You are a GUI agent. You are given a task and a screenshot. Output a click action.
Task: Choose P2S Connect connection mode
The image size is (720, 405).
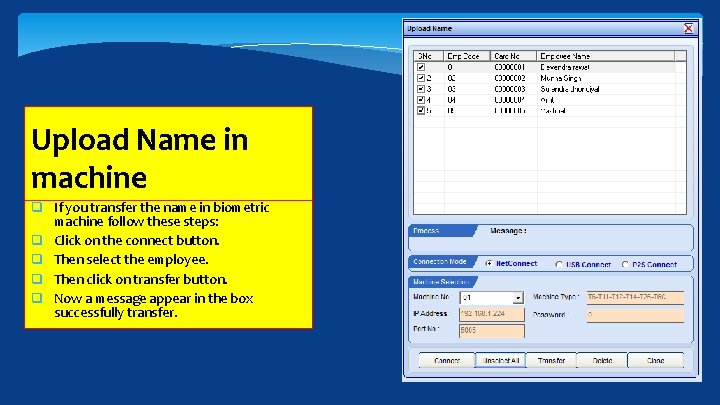click(625, 264)
